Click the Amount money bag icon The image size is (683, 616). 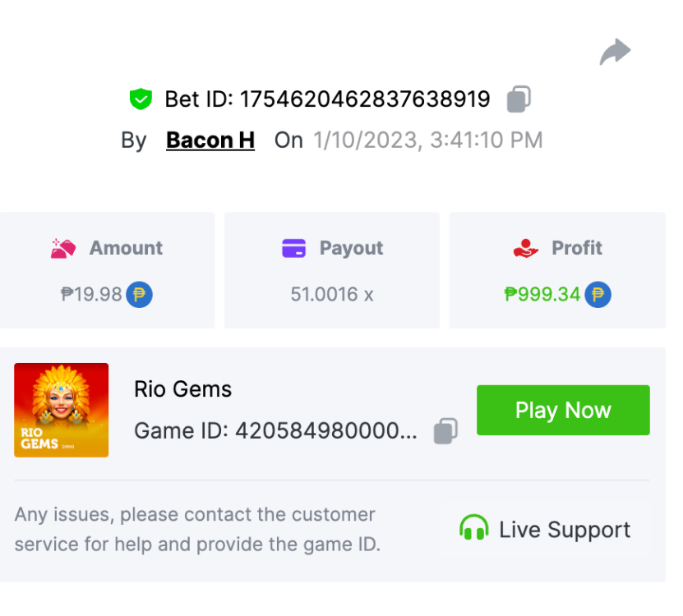point(63,248)
